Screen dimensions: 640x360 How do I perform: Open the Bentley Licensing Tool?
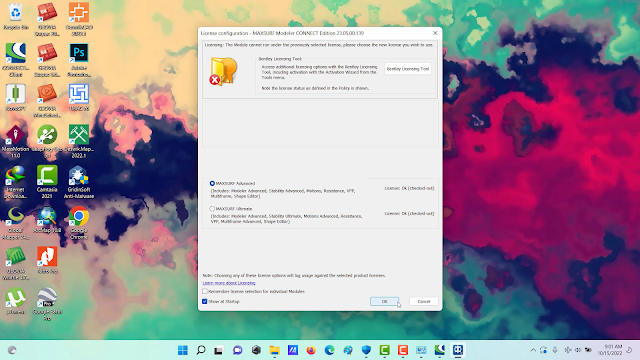(408, 69)
